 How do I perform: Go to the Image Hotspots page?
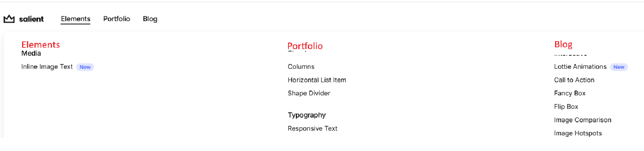(x=578, y=133)
